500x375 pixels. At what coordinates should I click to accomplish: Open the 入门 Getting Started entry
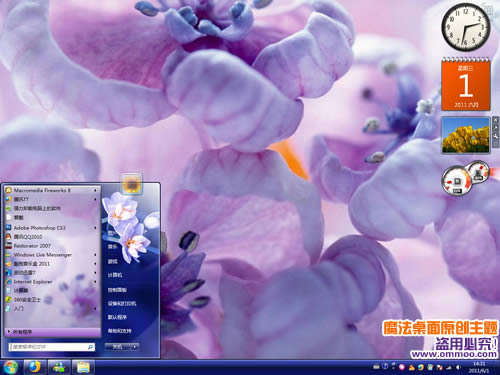pos(52,309)
